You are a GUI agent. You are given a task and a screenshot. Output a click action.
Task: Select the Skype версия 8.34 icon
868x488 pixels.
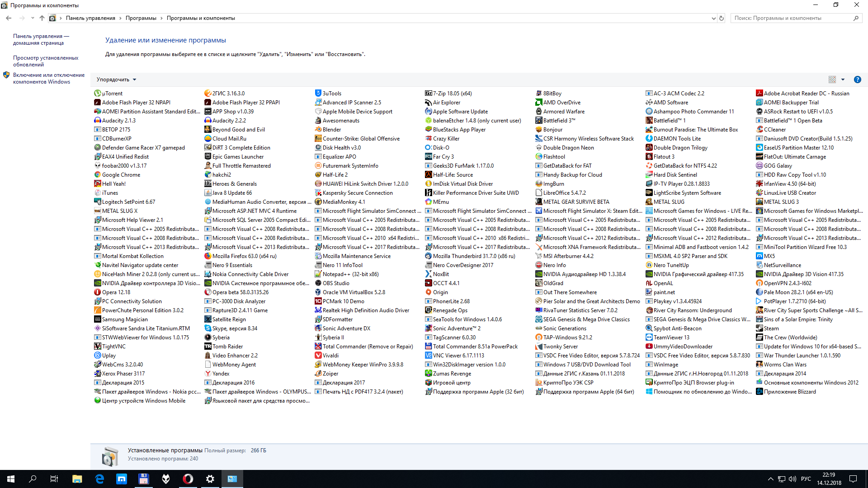coord(208,328)
